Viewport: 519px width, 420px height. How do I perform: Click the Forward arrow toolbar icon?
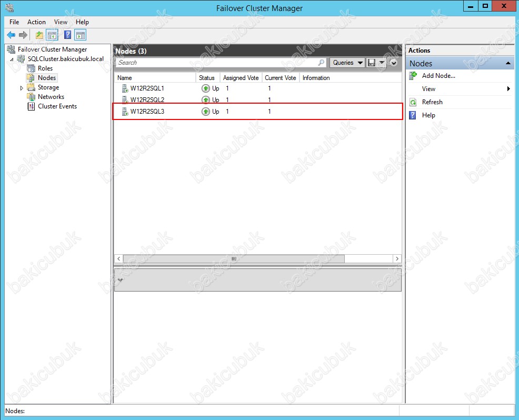(23, 35)
